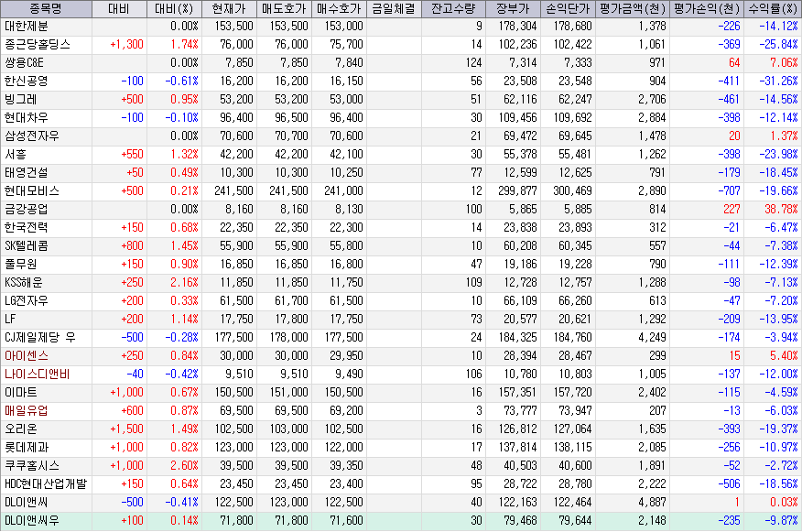Click the 대비(%) column header
Viewport: 802px width, 532px height.
[x=175, y=8]
